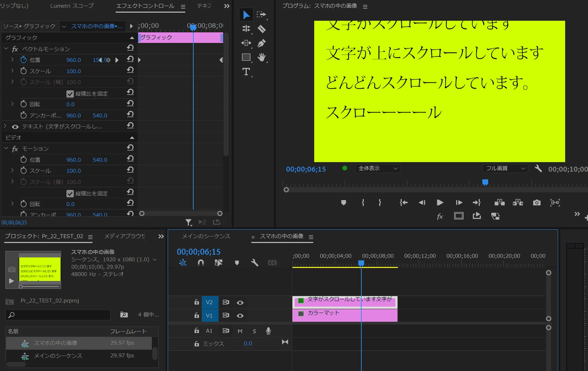Open the エフェクトコントロール tab
Image resolution: width=588 pixels, height=371 pixels.
click(x=145, y=6)
